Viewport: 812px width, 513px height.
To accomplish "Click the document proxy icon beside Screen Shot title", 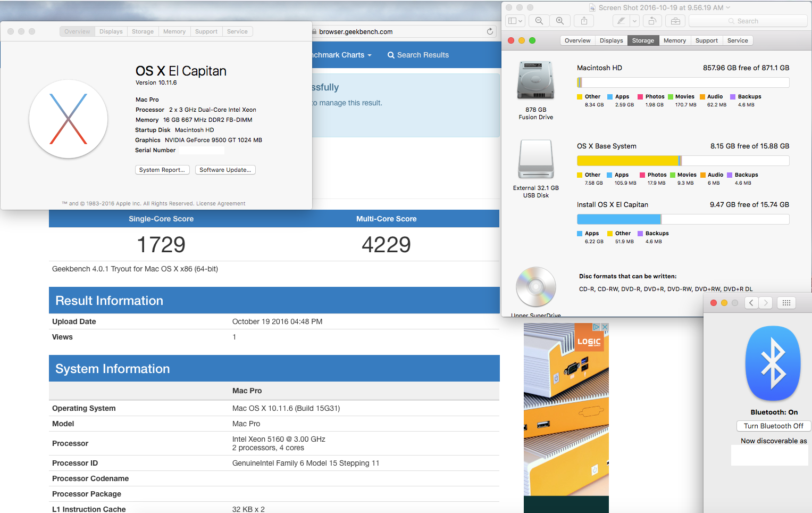I will [x=592, y=7].
